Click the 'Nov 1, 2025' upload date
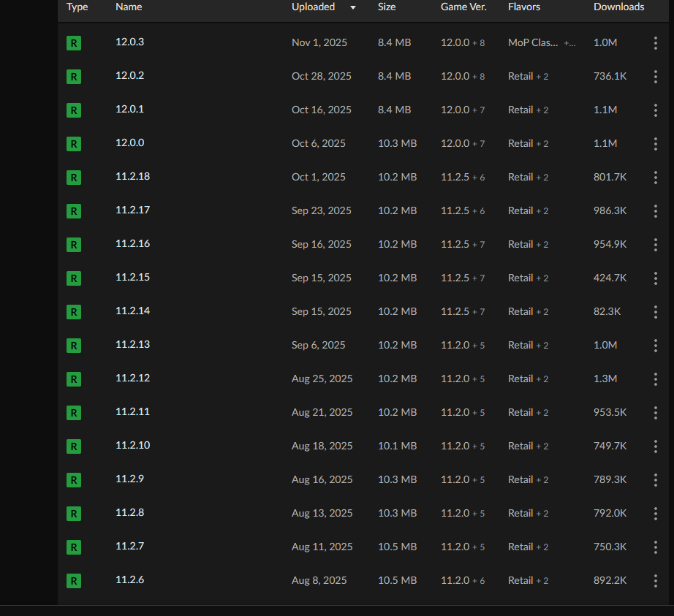This screenshot has height=616, width=674. click(319, 43)
